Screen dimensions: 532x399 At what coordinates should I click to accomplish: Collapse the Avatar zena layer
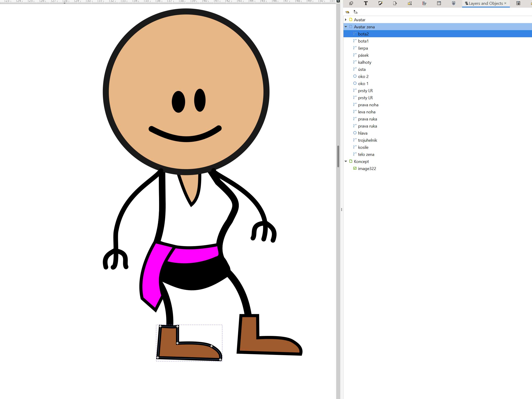pos(346,27)
